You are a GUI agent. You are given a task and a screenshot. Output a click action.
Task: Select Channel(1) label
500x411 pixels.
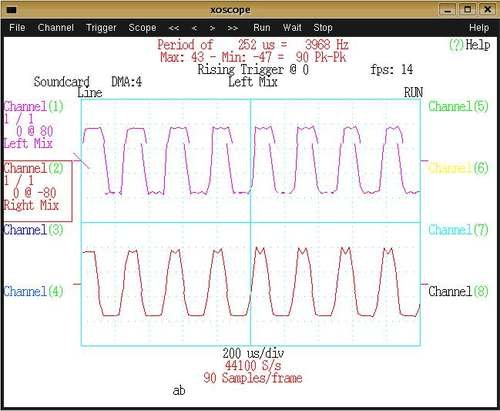click(x=33, y=107)
